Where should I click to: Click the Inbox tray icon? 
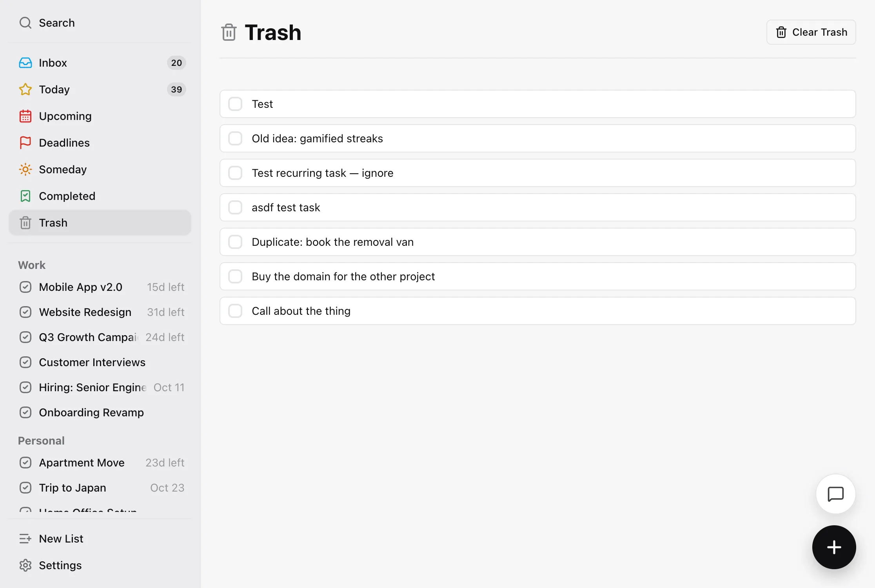coord(25,63)
